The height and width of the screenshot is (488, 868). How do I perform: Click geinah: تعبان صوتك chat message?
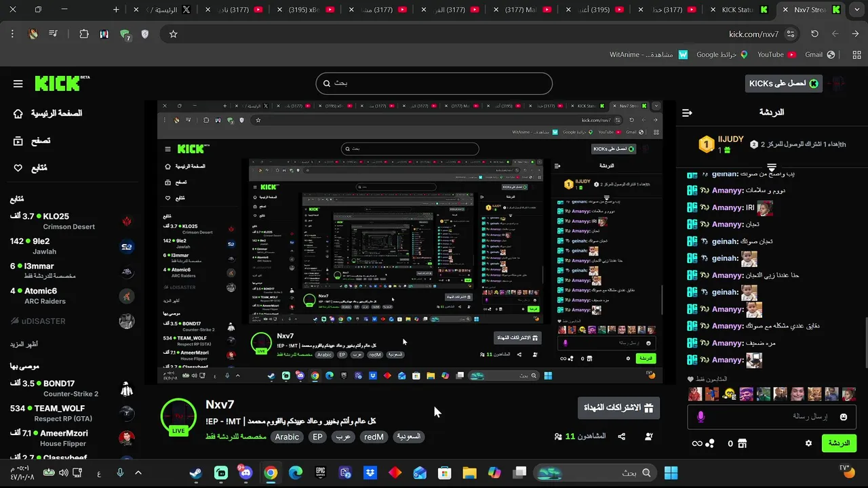point(730,241)
